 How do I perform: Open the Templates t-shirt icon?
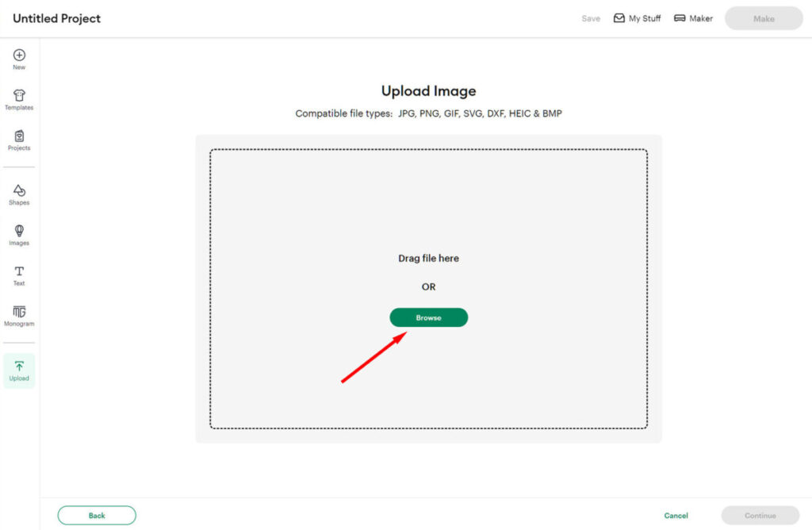tap(19, 96)
